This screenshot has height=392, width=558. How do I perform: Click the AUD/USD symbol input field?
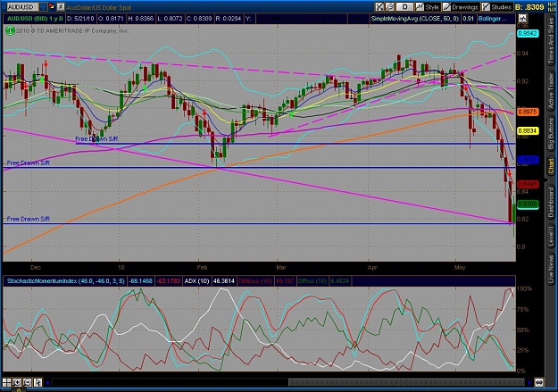[22, 7]
